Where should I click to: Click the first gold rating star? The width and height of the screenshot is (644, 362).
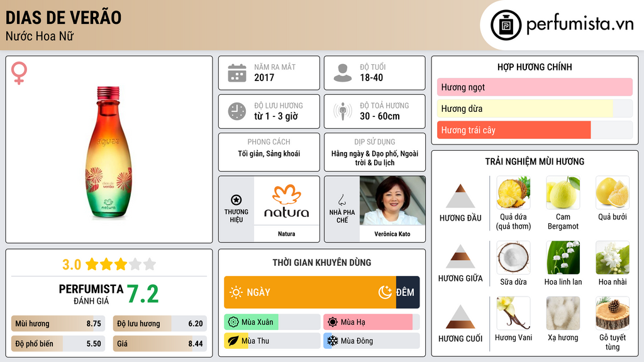point(92,264)
